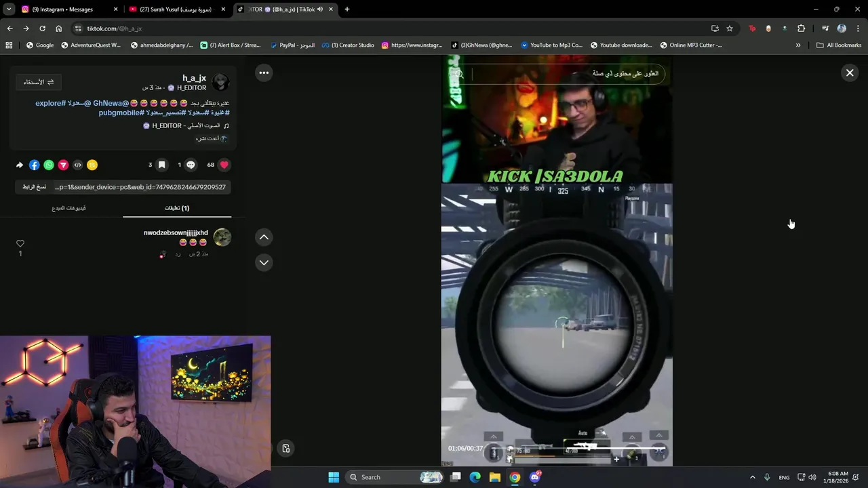Open the #pubgmobile hashtag
This screenshot has height=488, width=868.
(x=121, y=113)
